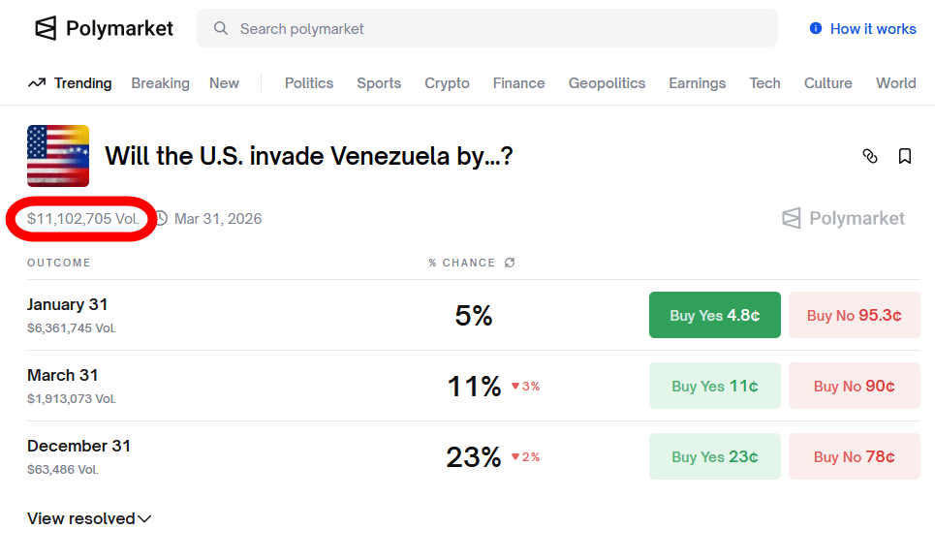This screenshot has height=560, width=935.
Task: Click the How it works info icon
Action: click(816, 29)
